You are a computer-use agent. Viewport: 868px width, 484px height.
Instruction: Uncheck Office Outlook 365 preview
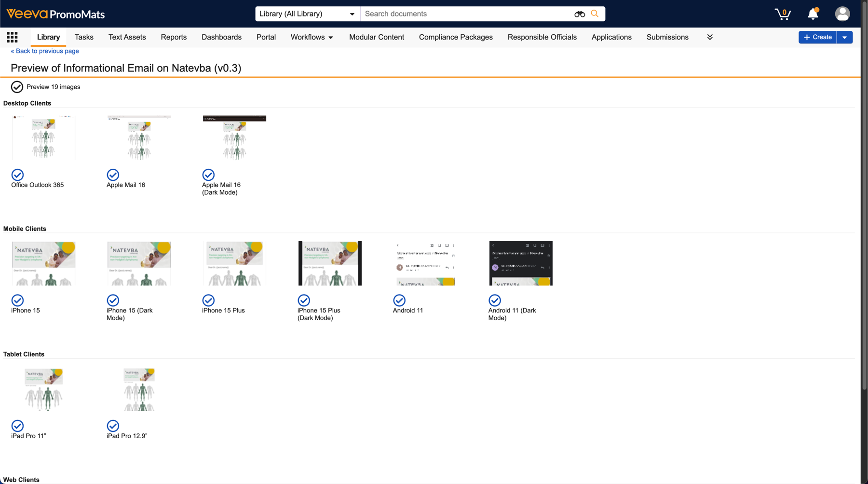(x=17, y=175)
